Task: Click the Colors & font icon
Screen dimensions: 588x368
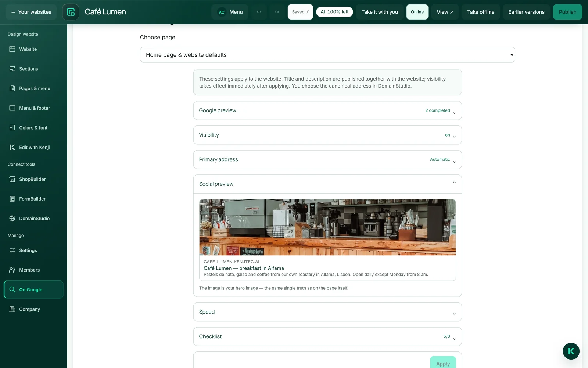Action: [12, 128]
